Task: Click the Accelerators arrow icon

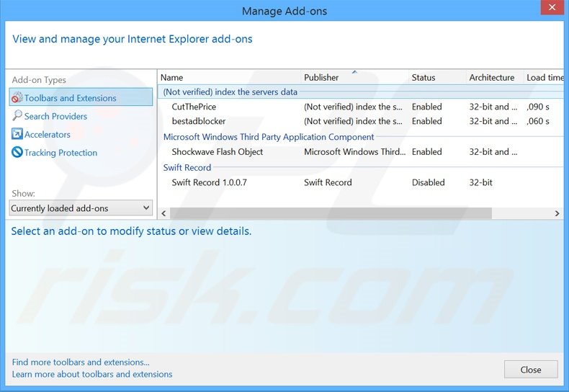Action: coord(17,134)
